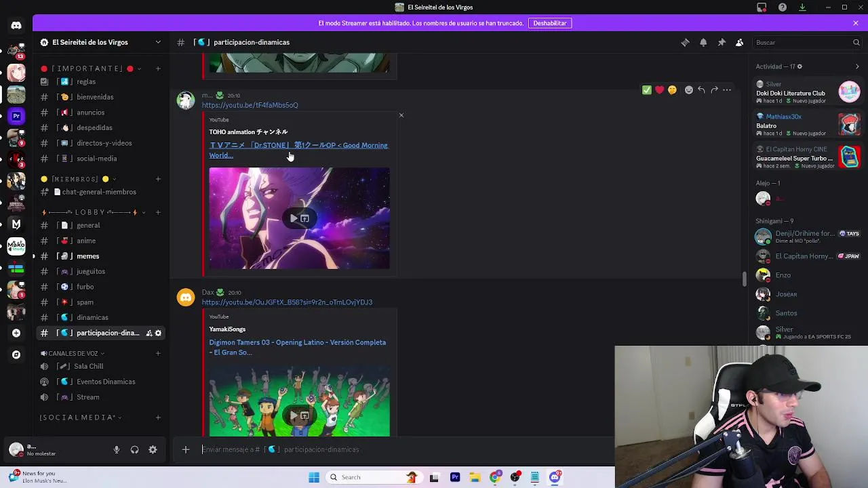Toggle member list icon in header
Screen dimensions: 868x488
[x=740, y=42]
